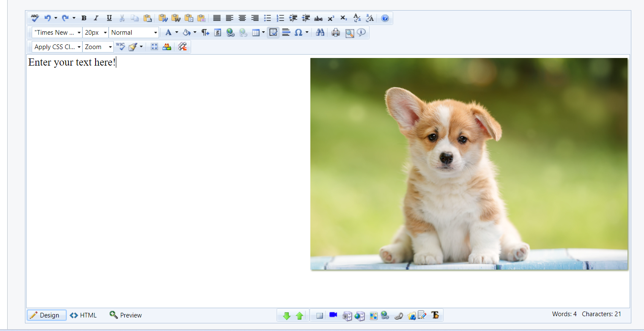The width and height of the screenshot is (644, 331).
Task: Decrease indent of the paragraph
Action: (x=306, y=18)
